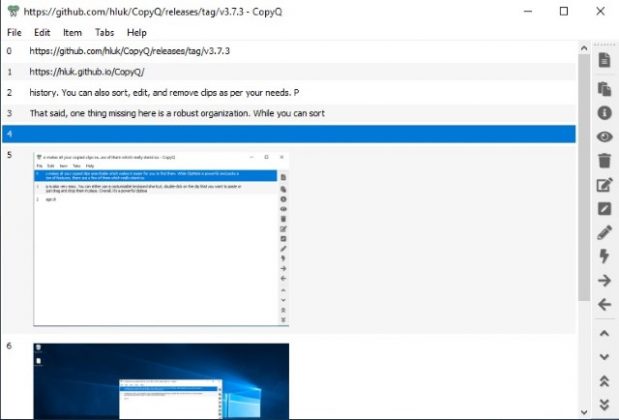Image resolution: width=619 pixels, height=420 pixels.
Task: Open the File menu
Action: point(14,33)
